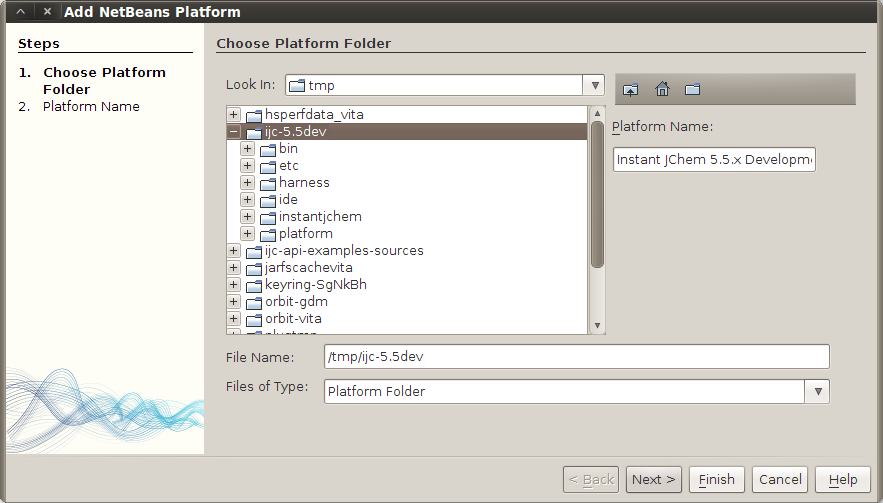Click the Home directory icon
Image resolution: width=883 pixels, height=503 pixels.
[x=662, y=89]
